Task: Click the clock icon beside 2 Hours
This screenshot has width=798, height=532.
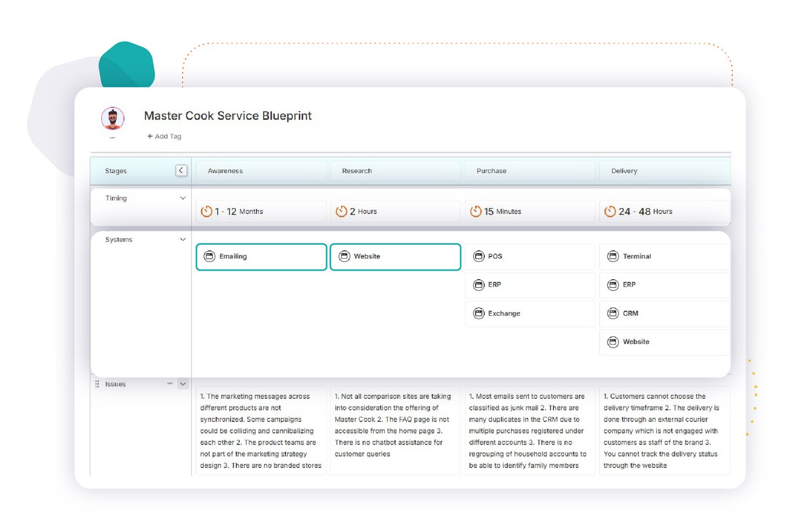Action: click(341, 211)
